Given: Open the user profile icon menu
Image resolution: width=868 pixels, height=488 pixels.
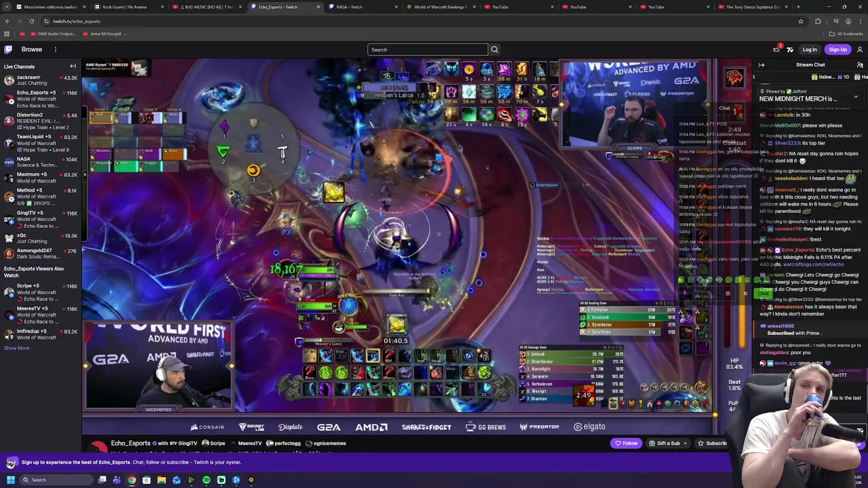Looking at the screenshot, I should tap(860, 49).
